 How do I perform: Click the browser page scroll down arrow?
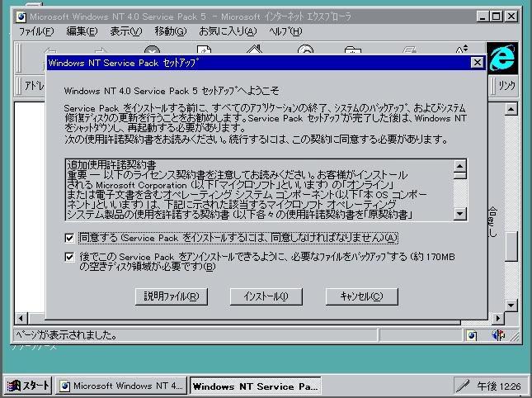pyautogui.click(x=511, y=306)
